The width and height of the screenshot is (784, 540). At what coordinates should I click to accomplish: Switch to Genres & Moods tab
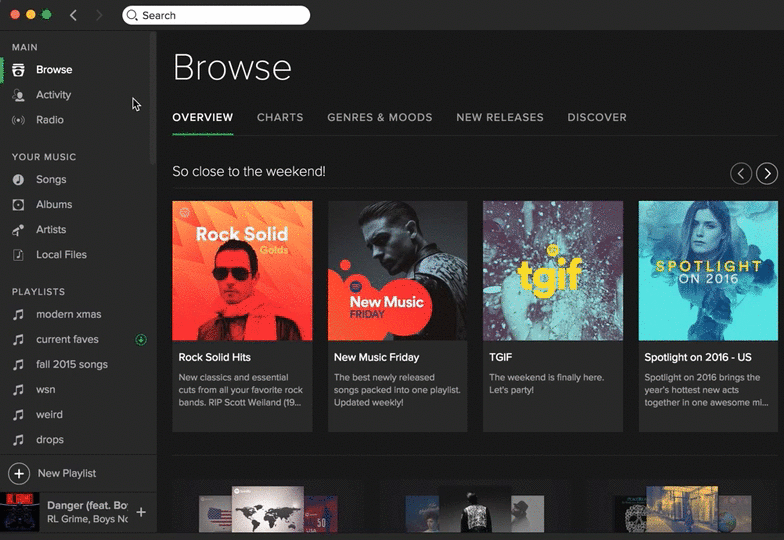click(x=379, y=117)
